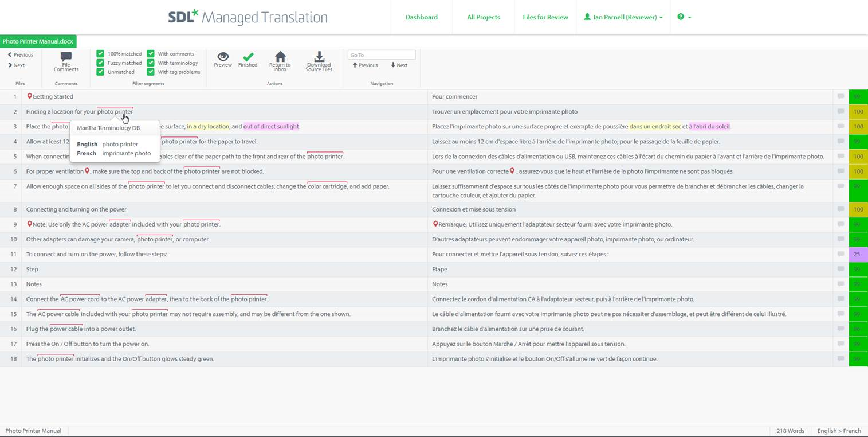Click comment icon for segment 1

click(x=840, y=96)
